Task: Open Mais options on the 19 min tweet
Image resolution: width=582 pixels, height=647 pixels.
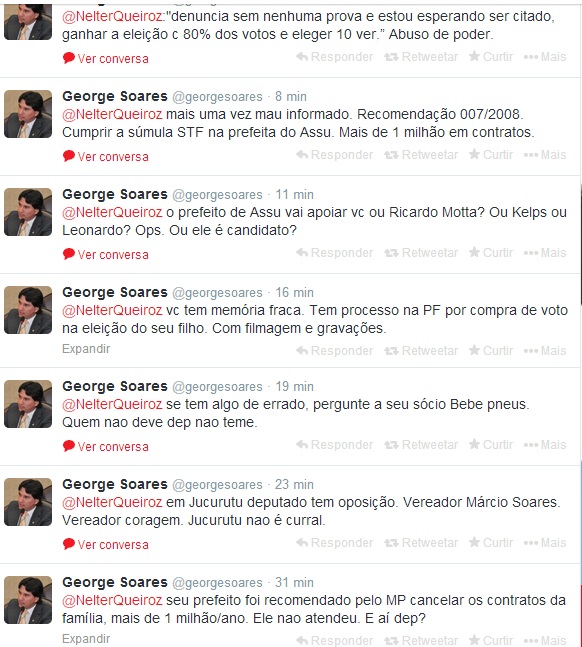Action: coord(545,444)
